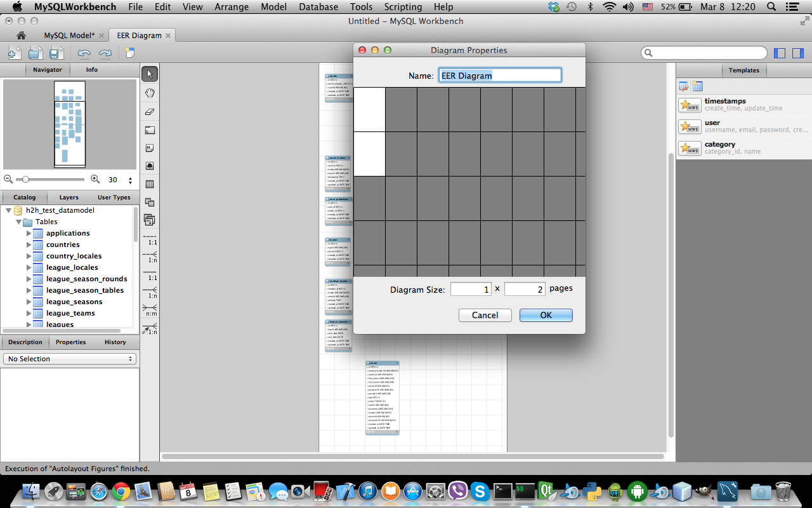The width and height of the screenshot is (812, 508).
Task: Switch to the User Types tab
Action: (114, 197)
